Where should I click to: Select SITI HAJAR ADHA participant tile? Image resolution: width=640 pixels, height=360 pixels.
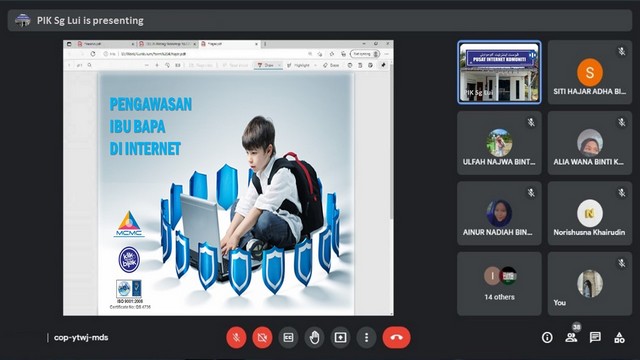tap(590, 72)
